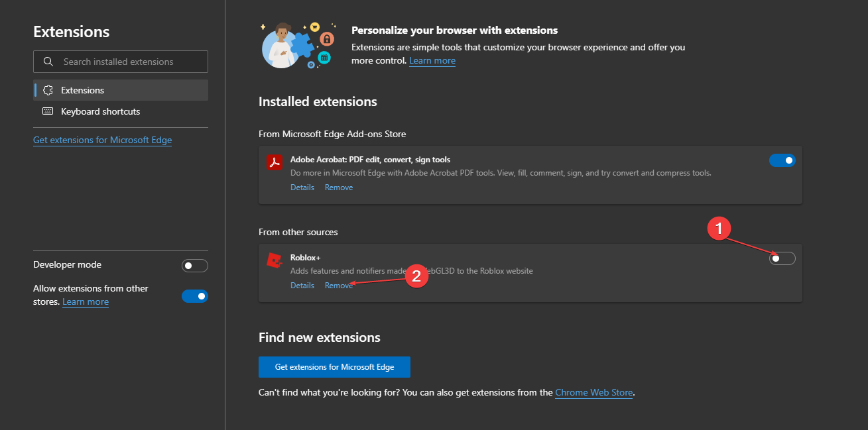Click the Roblox+ extension icon
The image size is (868, 430).
click(275, 260)
